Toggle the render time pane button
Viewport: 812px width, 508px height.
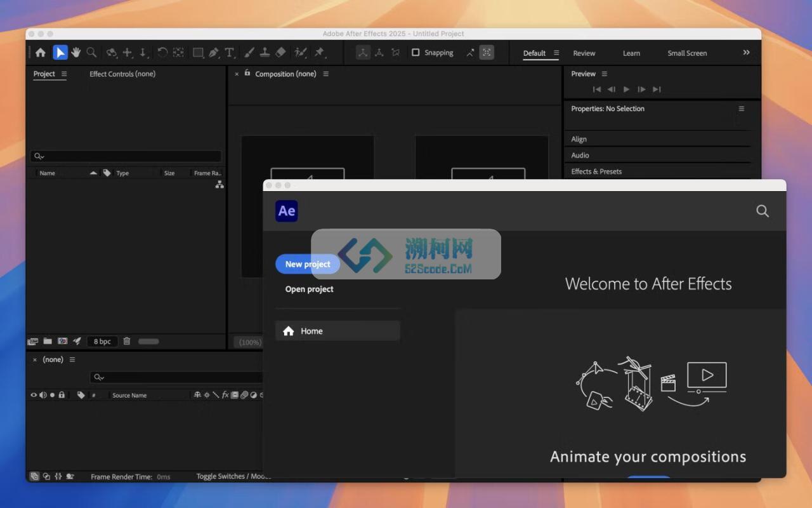pyautogui.click(x=70, y=476)
